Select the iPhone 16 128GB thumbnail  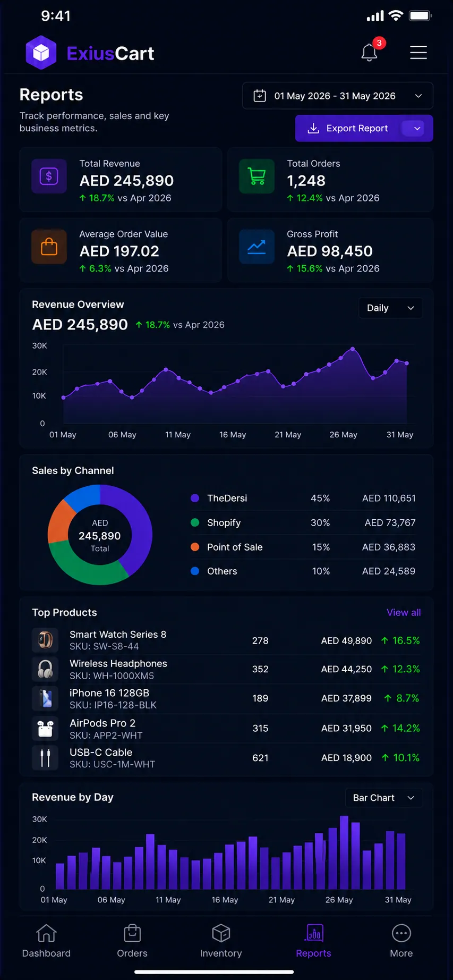(45, 698)
